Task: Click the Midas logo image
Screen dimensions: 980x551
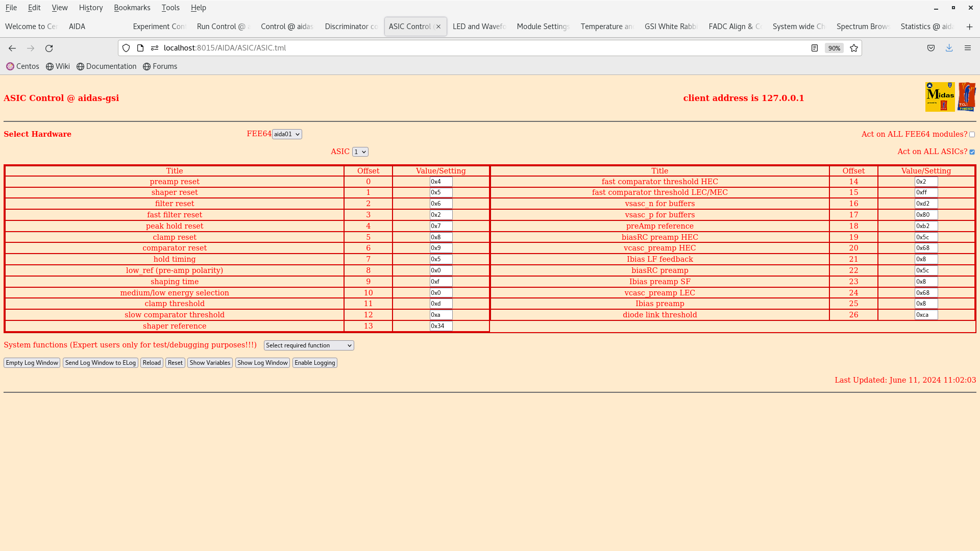Action: pyautogui.click(x=940, y=97)
